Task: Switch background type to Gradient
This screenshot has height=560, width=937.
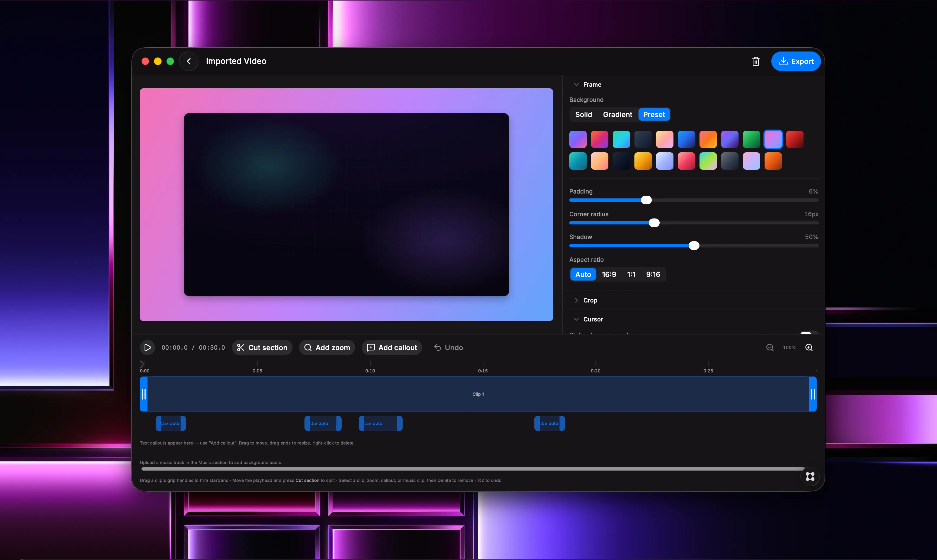Action: coord(617,115)
